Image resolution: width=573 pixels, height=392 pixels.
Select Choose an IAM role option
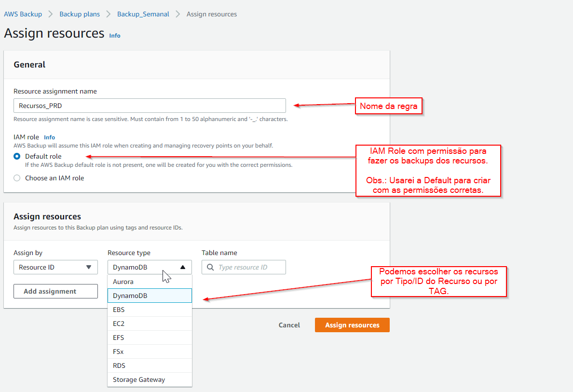(17, 178)
